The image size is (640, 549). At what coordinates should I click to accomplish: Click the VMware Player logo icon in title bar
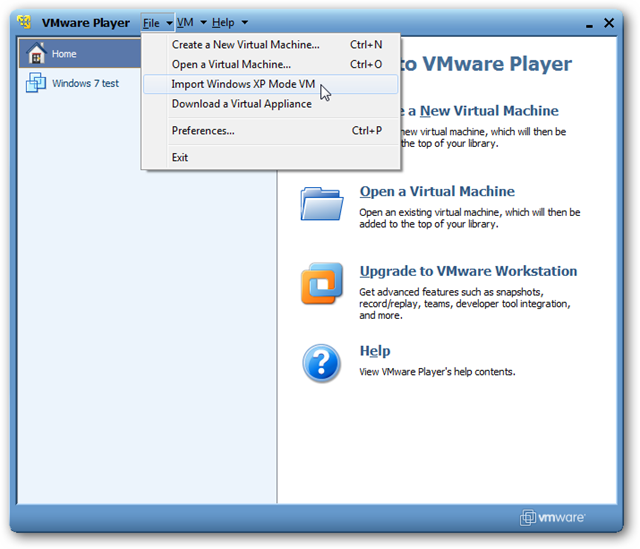pos(24,22)
